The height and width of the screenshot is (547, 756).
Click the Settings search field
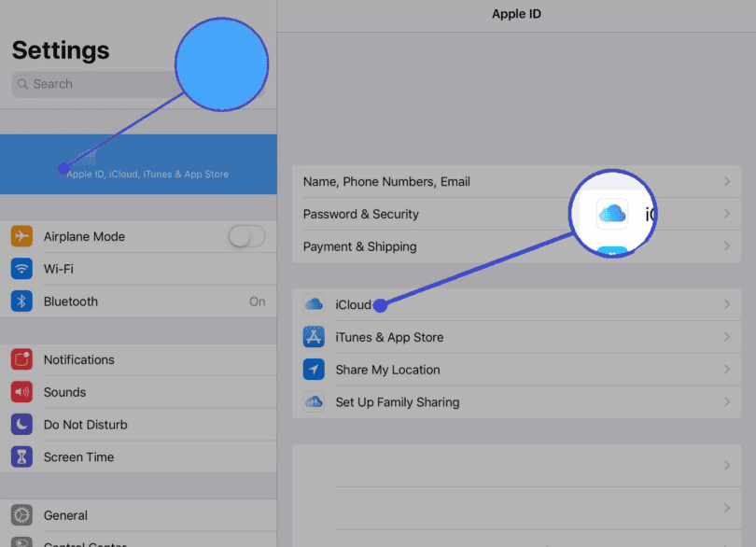(93, 84)
